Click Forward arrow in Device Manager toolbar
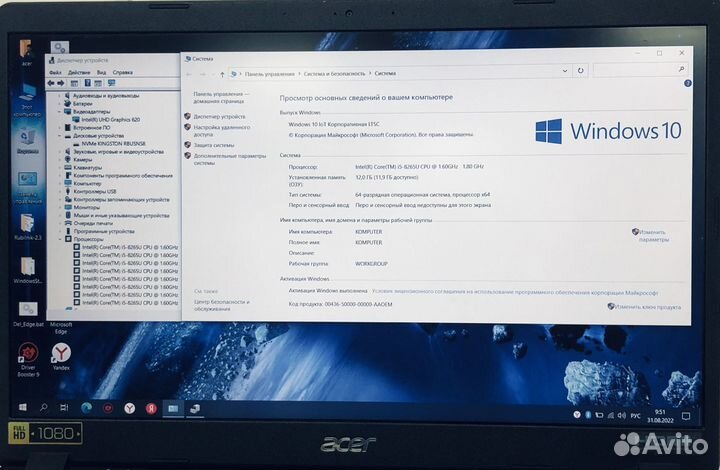The image size is (720, 470). (60, 83)
